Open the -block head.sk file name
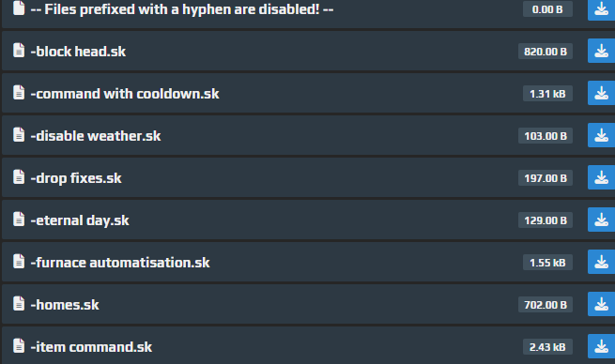Viewport: 615px width, 364px height. (x=78, y=52)
